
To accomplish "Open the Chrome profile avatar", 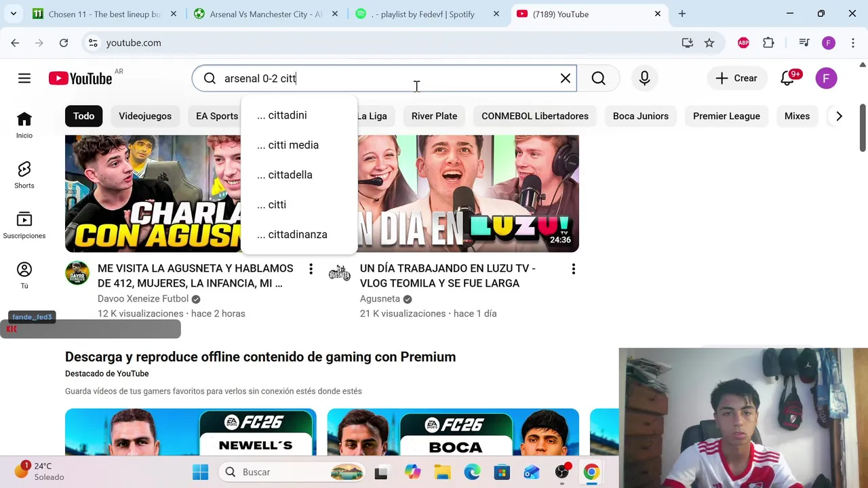I will [x=829, y=43].
